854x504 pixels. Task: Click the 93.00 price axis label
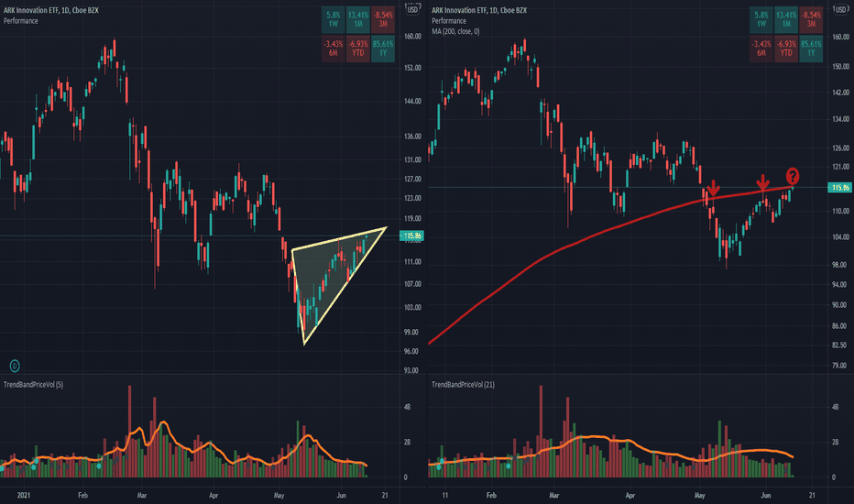click(411, 370)
